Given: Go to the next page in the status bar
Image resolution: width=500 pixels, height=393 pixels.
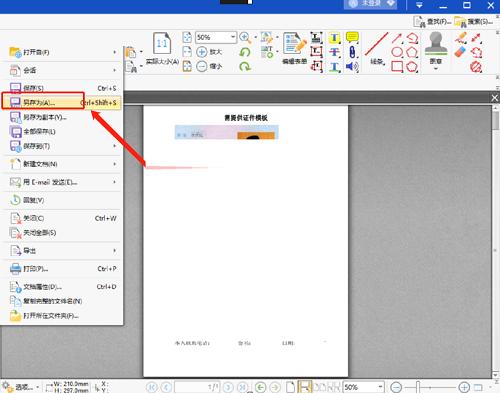Looking at the screenshot, I should click(228, 387).
